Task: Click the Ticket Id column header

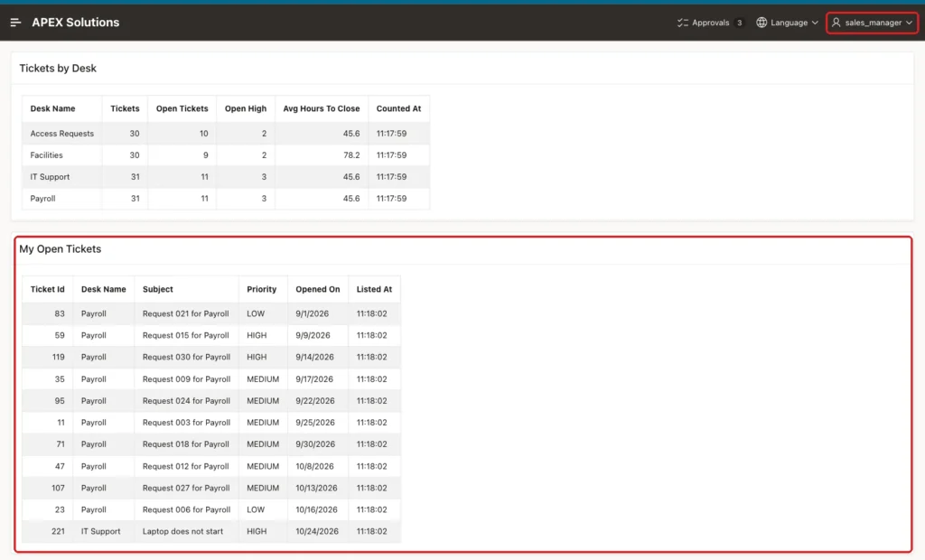Action: click(47, 289)
